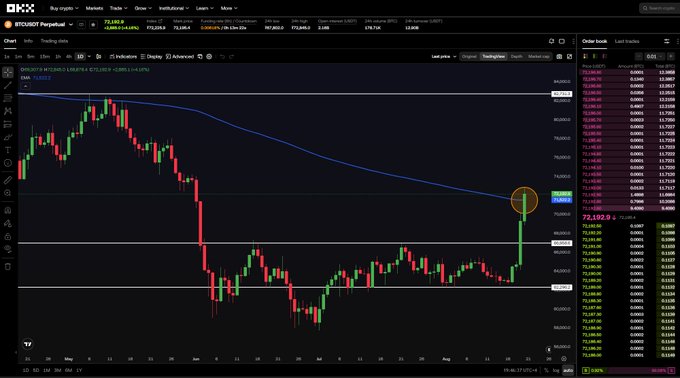Open order book settings sliders icon
The width and height of the screenshot is (680, 378).
(x=667, y=41)
